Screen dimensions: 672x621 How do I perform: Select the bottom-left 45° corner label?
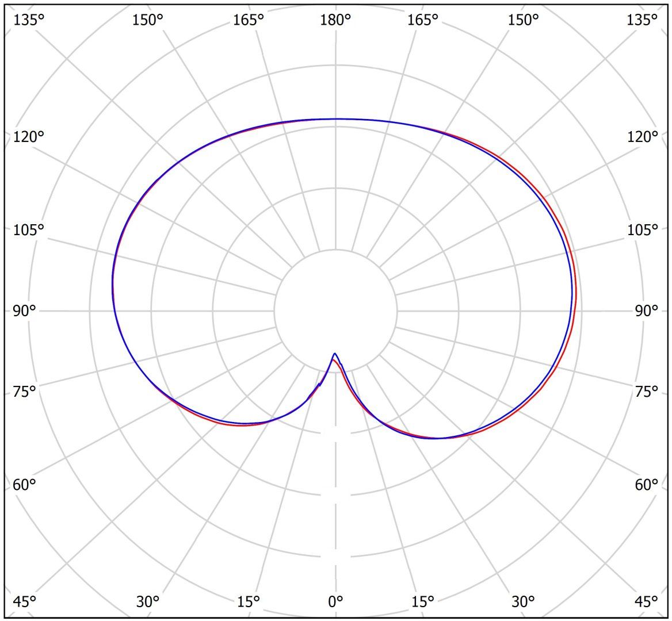(x=24, y=601)
